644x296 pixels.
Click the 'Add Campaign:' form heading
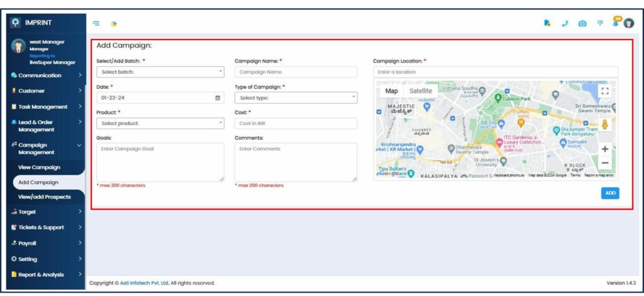[x=124, y=46]
